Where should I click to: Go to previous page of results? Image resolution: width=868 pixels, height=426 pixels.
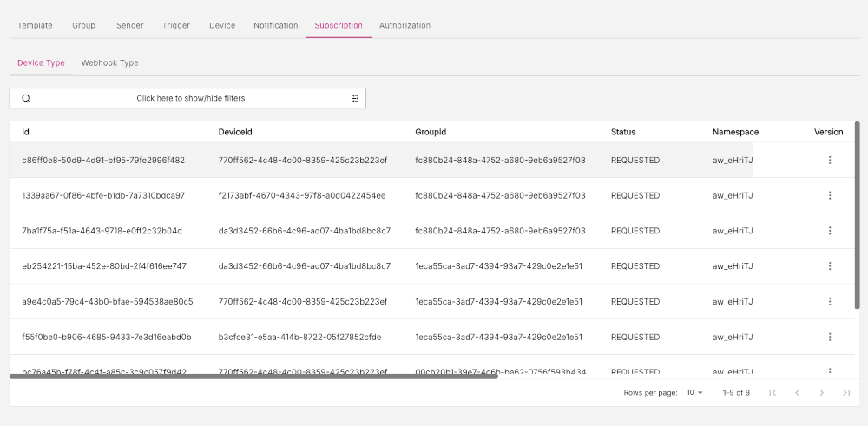coord(797,393)
